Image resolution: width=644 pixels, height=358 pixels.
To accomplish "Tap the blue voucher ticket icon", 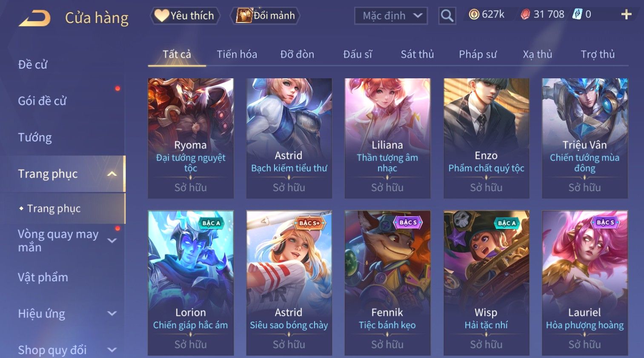I will point(577,14).
